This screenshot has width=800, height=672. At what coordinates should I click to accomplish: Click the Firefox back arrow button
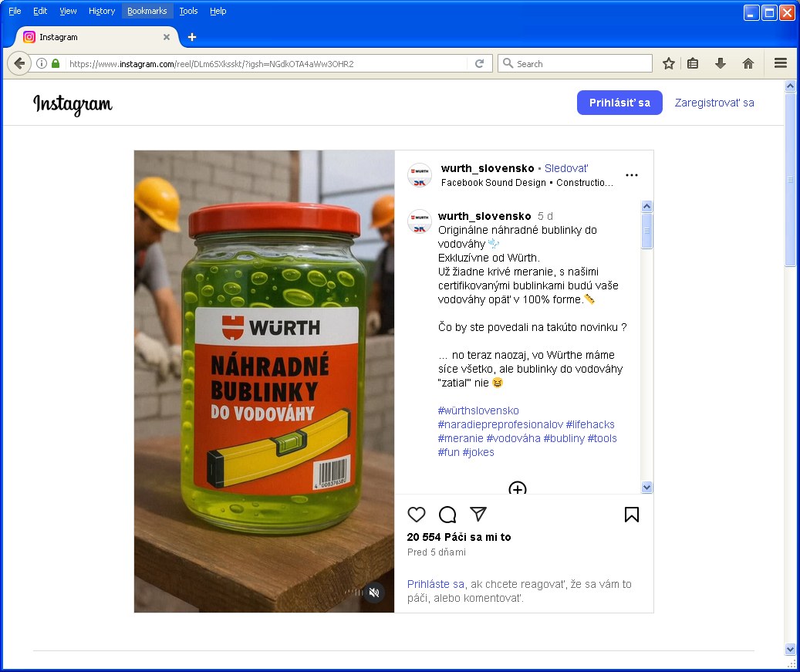pos(19,63)
